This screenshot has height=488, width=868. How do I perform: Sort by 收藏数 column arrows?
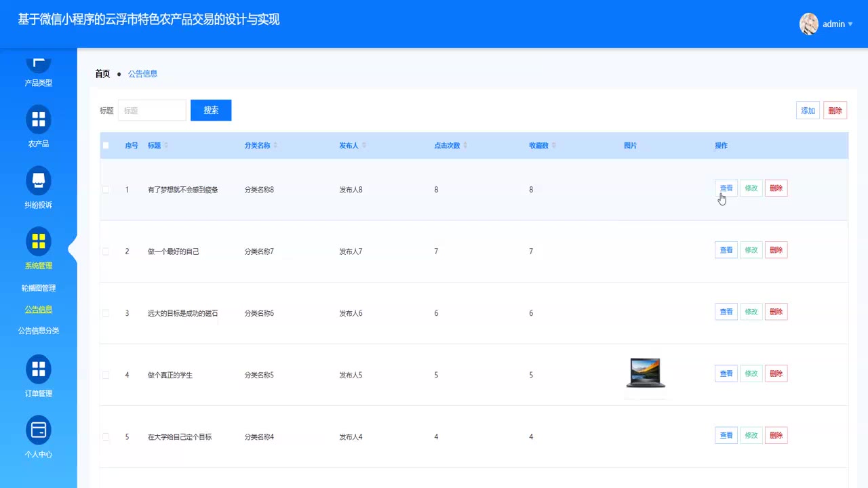[x=554, y=146]
